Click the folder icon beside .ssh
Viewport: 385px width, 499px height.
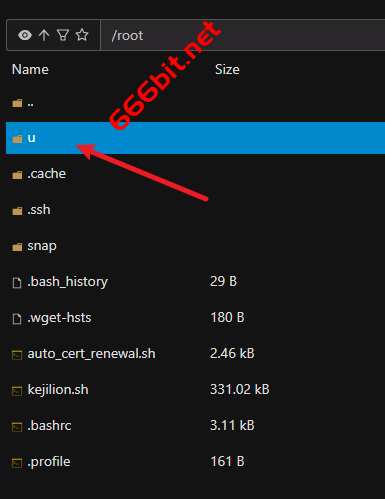pos(17,211)
